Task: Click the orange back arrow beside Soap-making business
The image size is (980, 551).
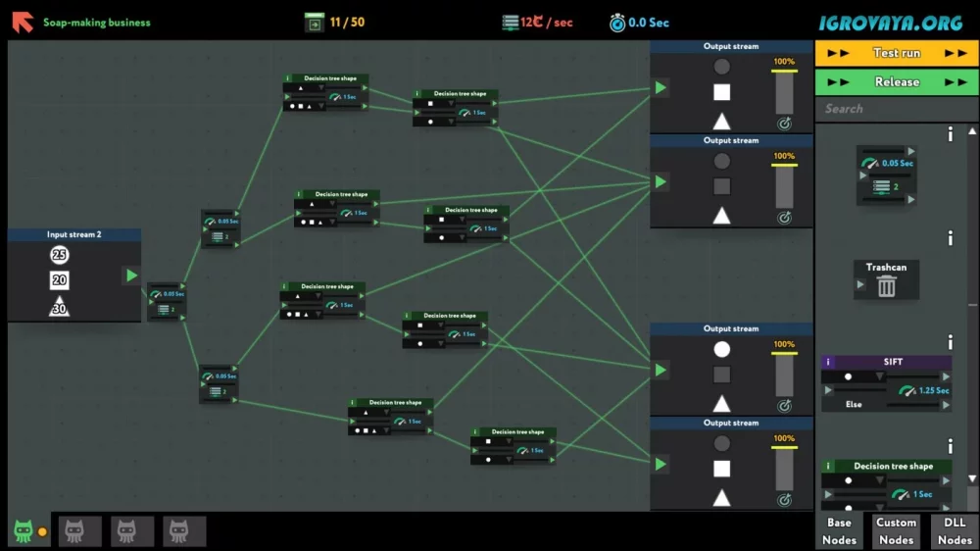Action: (23, 22)
